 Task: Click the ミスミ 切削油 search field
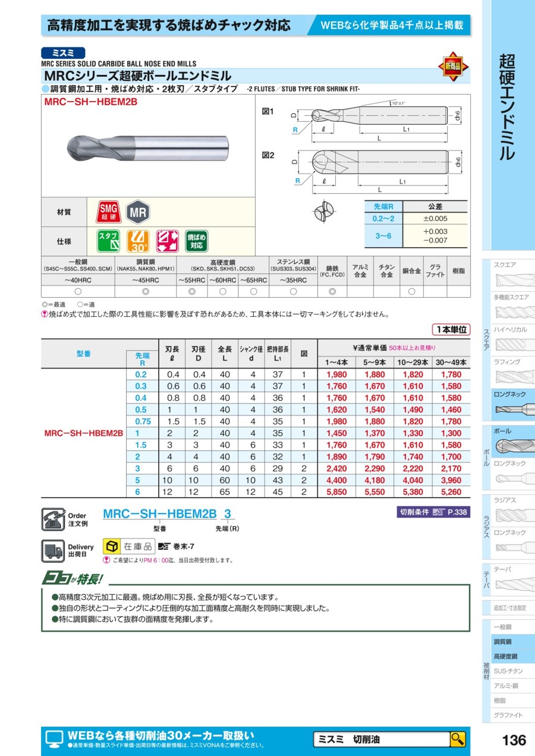coord(380,739)
